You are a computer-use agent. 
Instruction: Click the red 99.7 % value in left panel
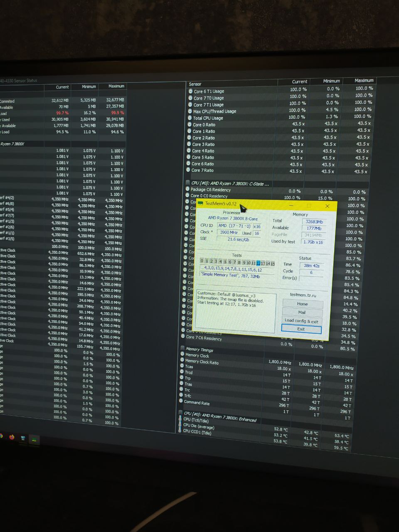point(62,113)
